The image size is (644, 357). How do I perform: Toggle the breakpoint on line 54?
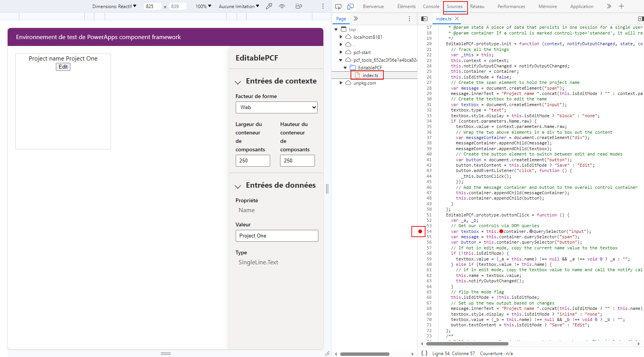point(420,231)
